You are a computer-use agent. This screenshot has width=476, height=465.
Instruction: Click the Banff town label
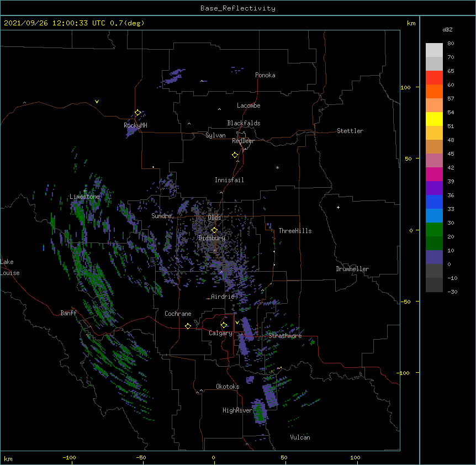(x=68, y=313)
